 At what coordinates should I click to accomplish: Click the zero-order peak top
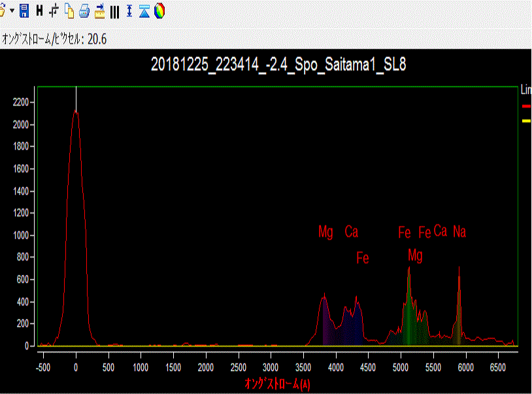[x=76, y=112]
